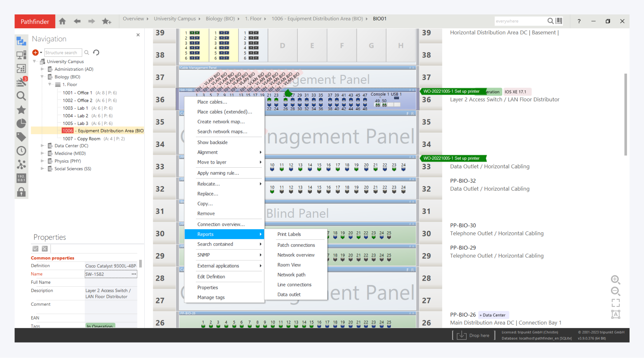Refresh the navigation structure tree
The width and height of the screenshot is (644, 358).
96,53
